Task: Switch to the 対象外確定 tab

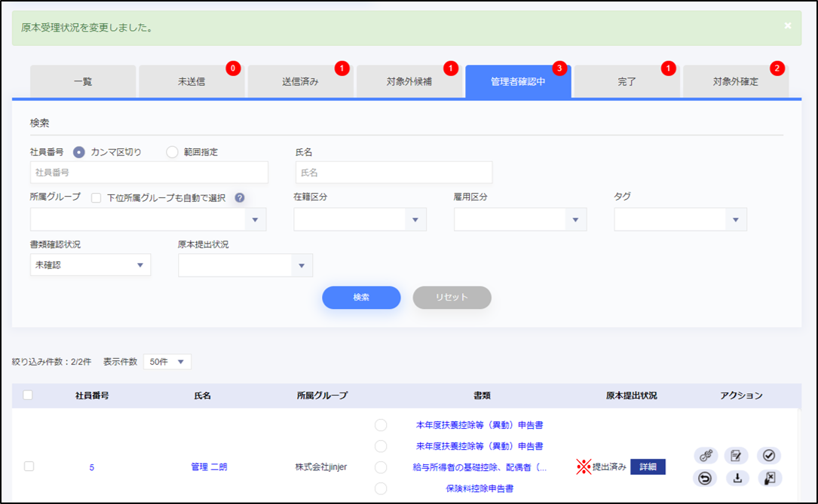Action: pos(736,81)
